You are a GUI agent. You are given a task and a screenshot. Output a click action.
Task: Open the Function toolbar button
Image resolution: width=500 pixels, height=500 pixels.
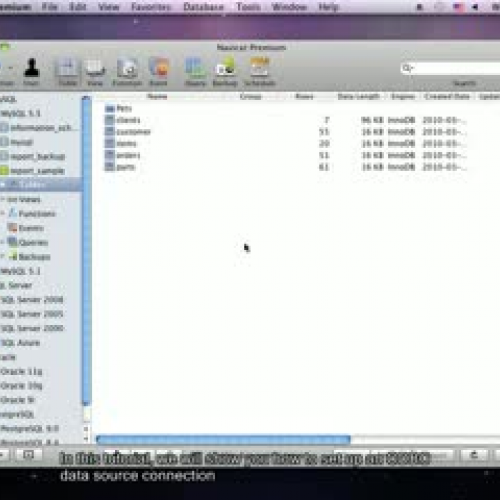[x=127, y=71]
